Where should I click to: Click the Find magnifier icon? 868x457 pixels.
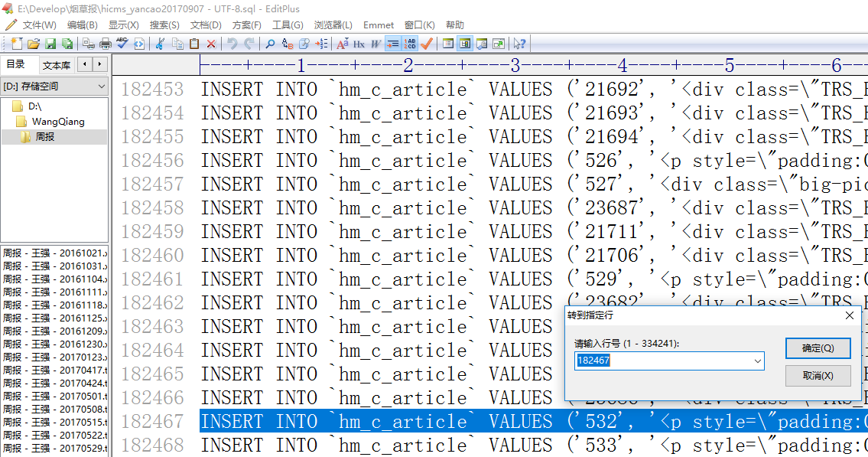pos(269,44)
